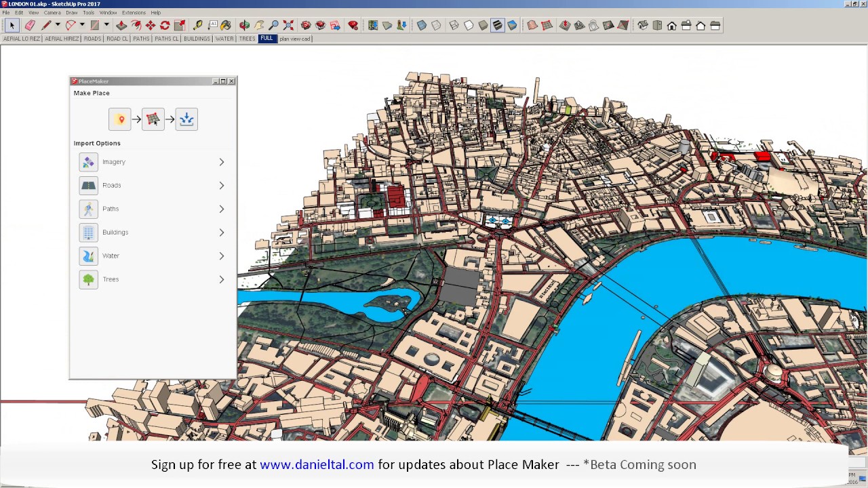Image resolution: width=868 pixels, height=488 pixels.
Task: Click the Photo Textures icon
Action: [x=401, y=25]
